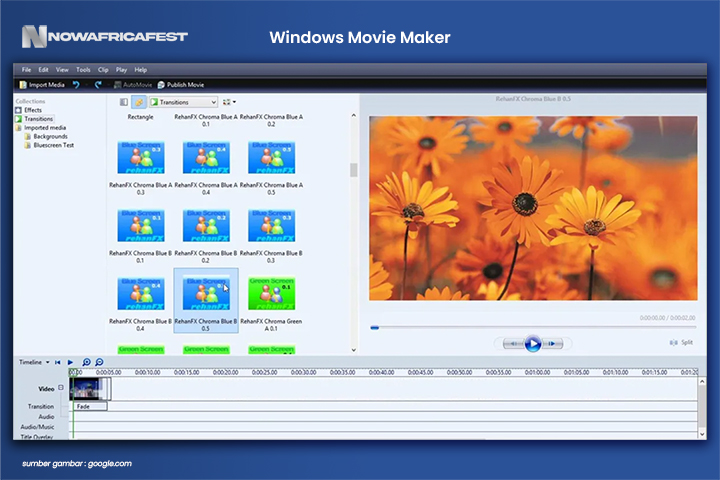The image size is (720, 480).
Task: Select RehanFX Chroma Blue A 0.4 thumbnail
Action: tap(206, 158)
